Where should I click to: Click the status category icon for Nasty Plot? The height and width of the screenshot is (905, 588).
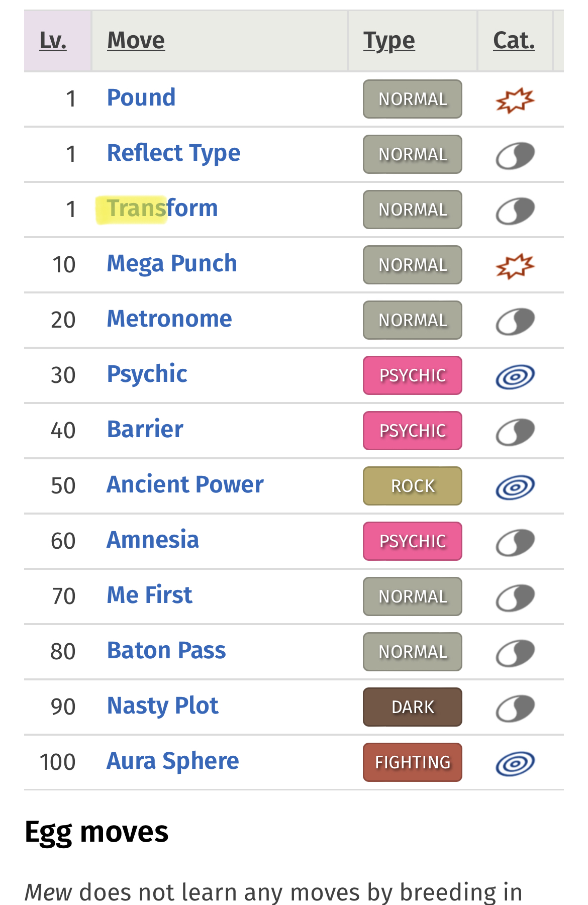[515, 708]
